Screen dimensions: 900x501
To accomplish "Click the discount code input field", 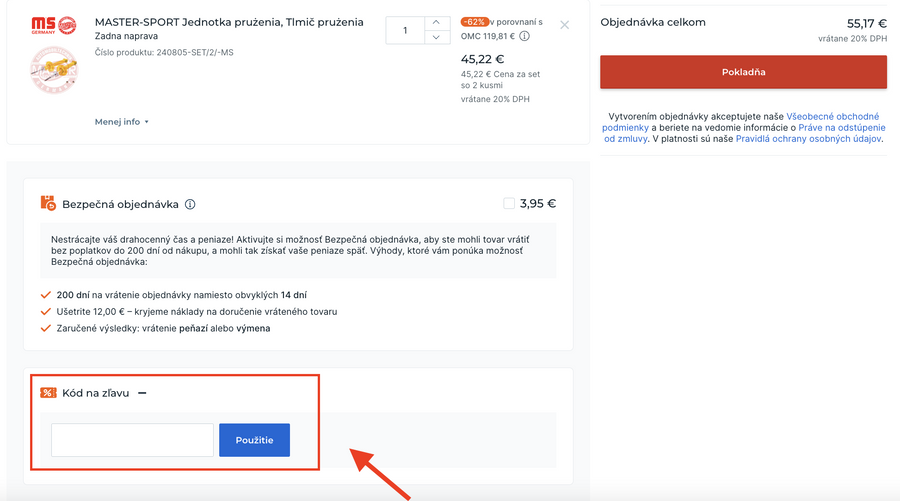I will 132,440.
